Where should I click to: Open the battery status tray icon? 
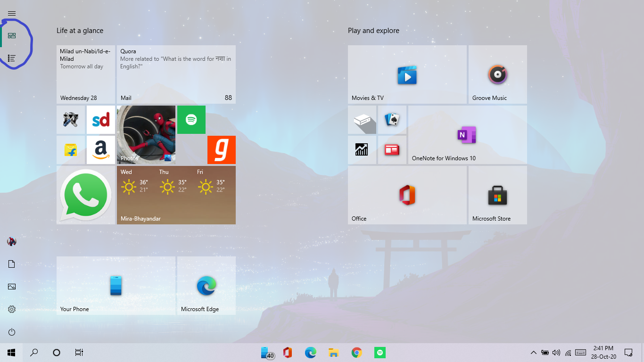(545, 353)
